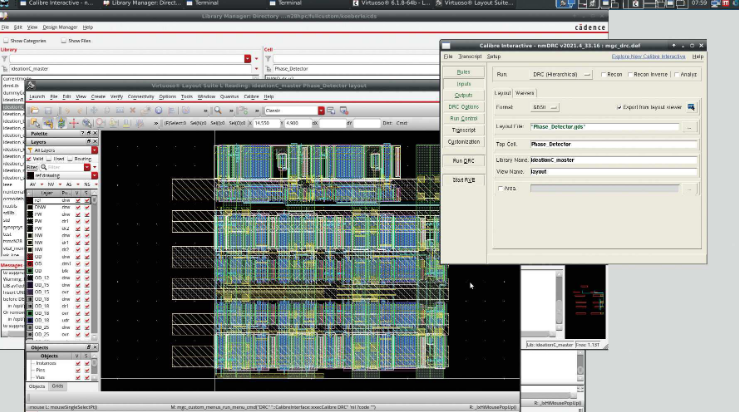Click the undock icon on Objects panel header
Viewport: 739px width, 412px height.
pyautogui.click(x=88, y=347)
